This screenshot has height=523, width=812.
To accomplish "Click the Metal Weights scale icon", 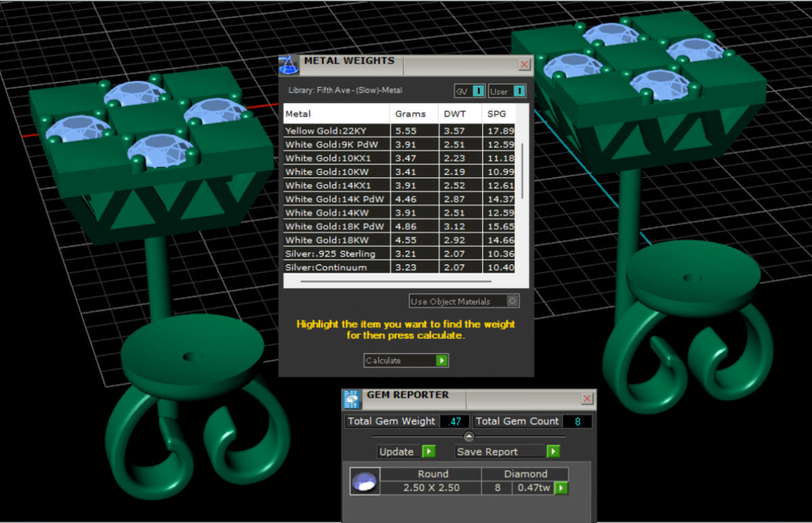I will (289, 65).
